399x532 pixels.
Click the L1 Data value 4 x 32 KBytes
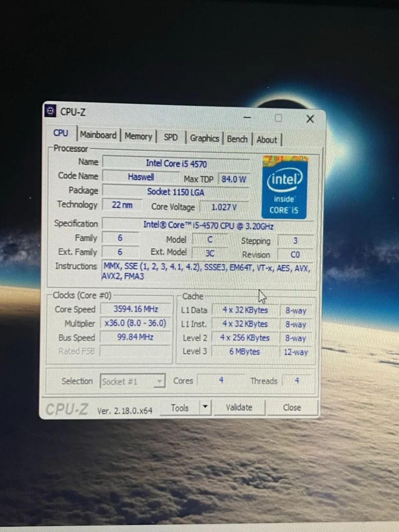[x=245, y=310]
